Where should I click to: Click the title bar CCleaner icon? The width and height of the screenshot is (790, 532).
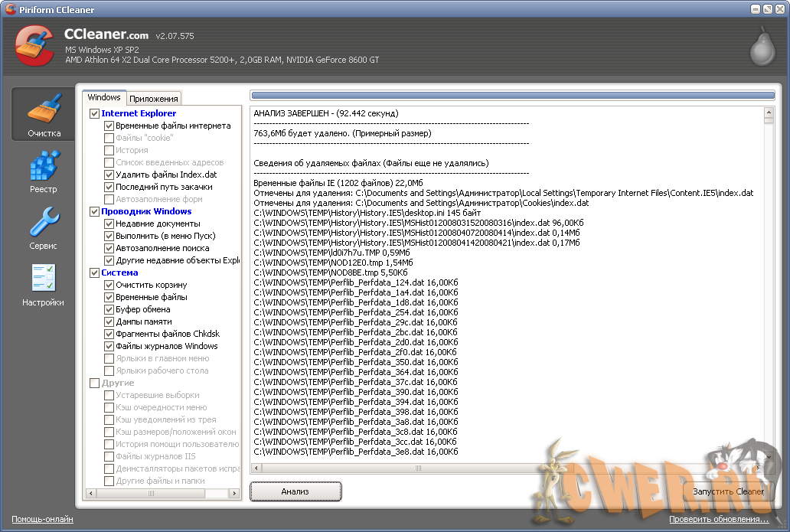[8, 9]
